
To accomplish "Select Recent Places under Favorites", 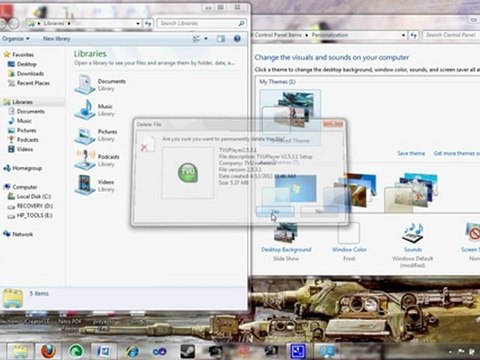I will click(x=33, y=83).
